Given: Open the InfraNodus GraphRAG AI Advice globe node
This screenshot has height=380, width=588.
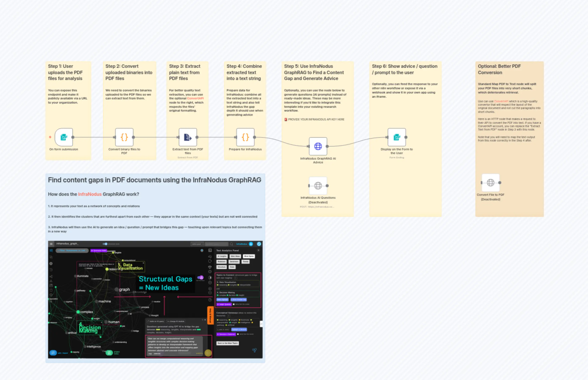Looking at the screenshot, I should 318,146.
